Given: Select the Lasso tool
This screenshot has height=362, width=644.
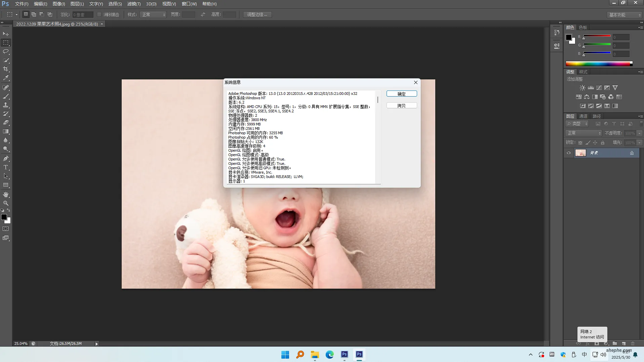Looking at the screenshot, I should tap(5, 51).
